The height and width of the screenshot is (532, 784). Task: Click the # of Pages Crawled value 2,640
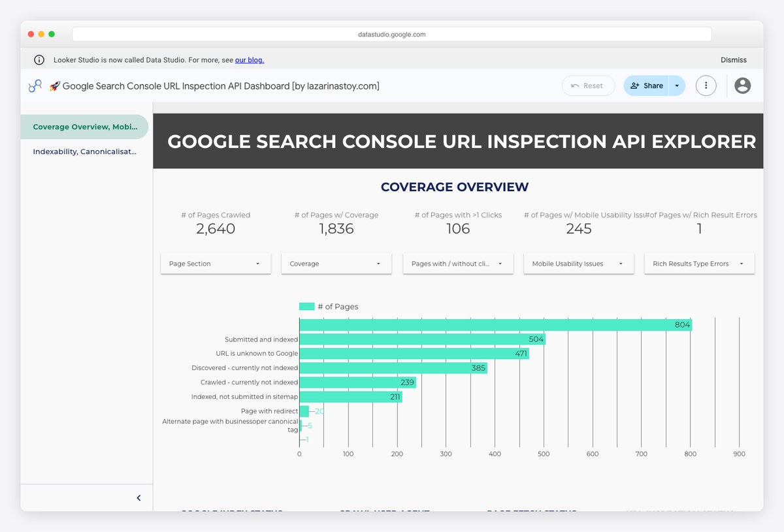[x=216, y=229]
